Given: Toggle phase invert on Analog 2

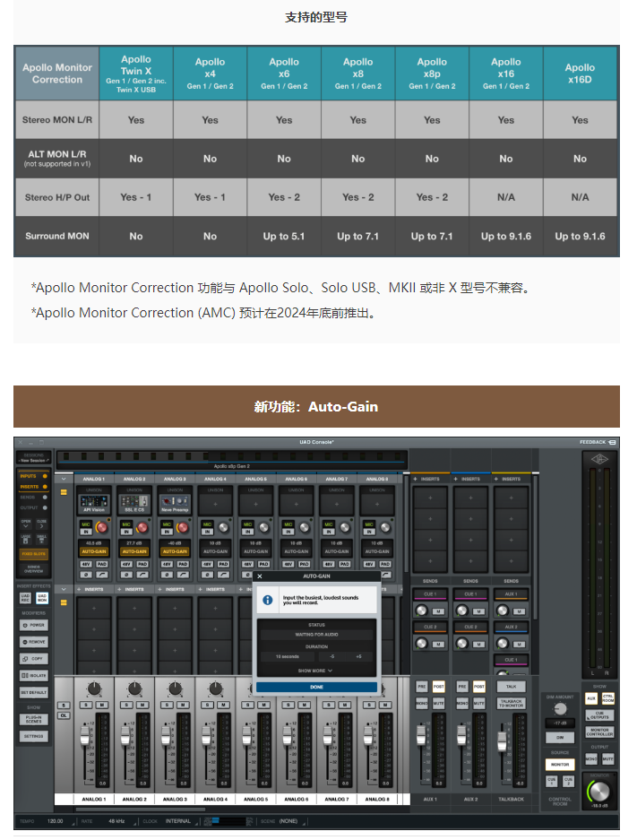Looking at the screenshot, I should (x=126, y=575).
